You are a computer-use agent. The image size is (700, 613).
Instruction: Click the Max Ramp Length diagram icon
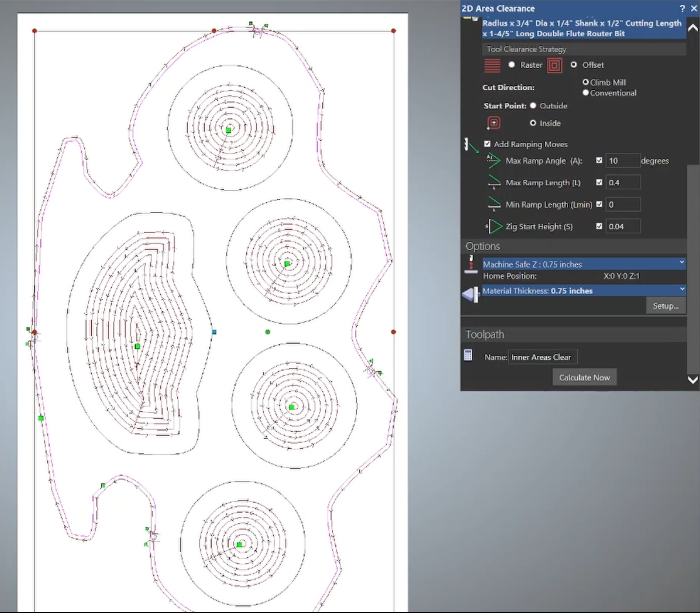494,182
